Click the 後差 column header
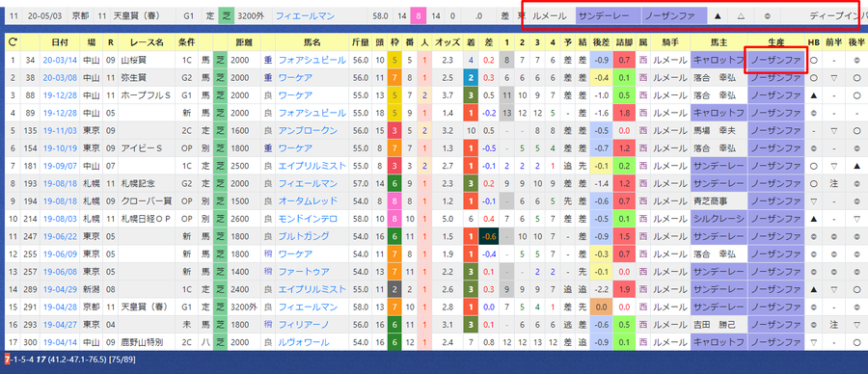 [x=601, y=41]
